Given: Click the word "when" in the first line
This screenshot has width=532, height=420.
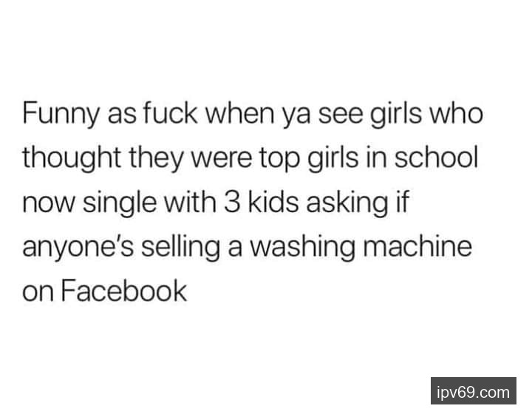Looking at the screenshot, I should pyautogui.click(x=239, y=113).
